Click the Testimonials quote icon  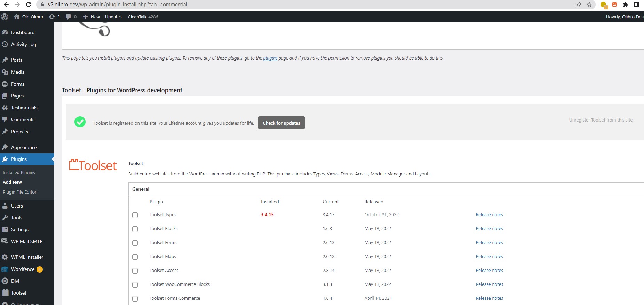point(5,108)
